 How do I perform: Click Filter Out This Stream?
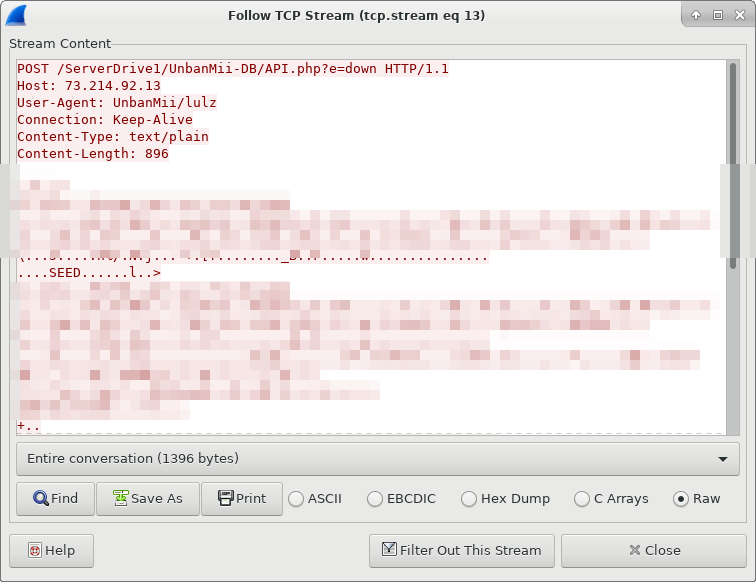tap(461, 550)
